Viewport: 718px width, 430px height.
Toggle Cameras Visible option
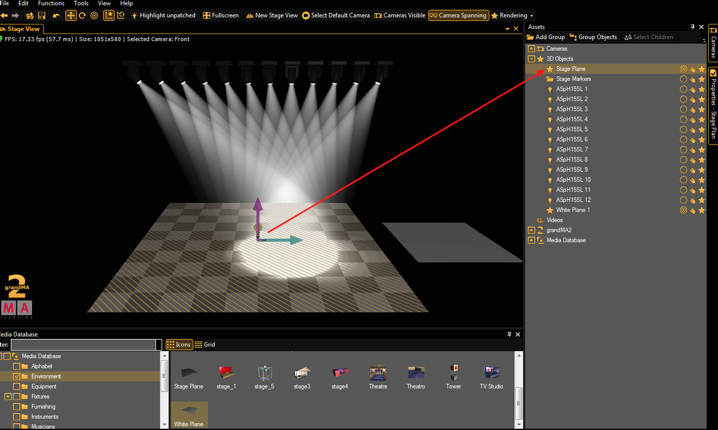pyautogui.click(x=400, y=16)
